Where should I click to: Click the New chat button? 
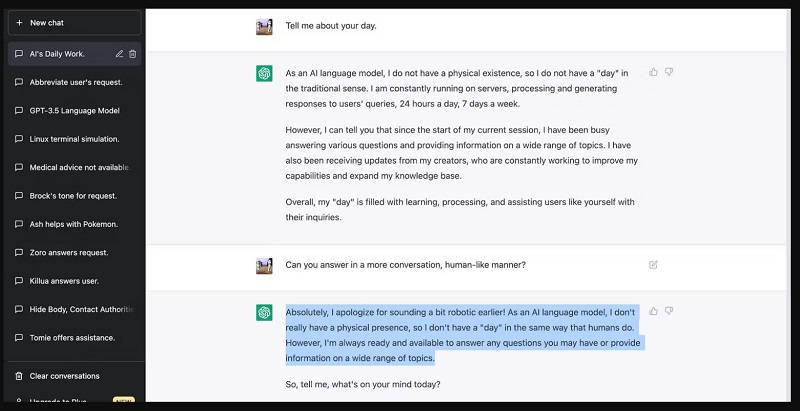pyautogui.click(x=73, y=22)
